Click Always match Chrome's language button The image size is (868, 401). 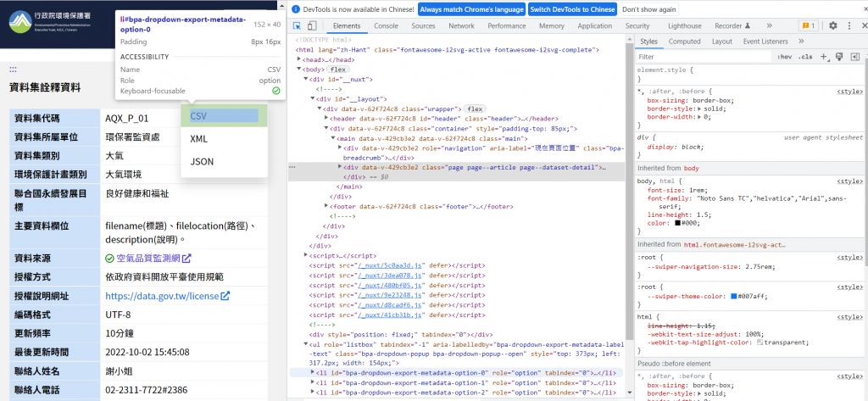pyautogui.click(x=471, y=9)
